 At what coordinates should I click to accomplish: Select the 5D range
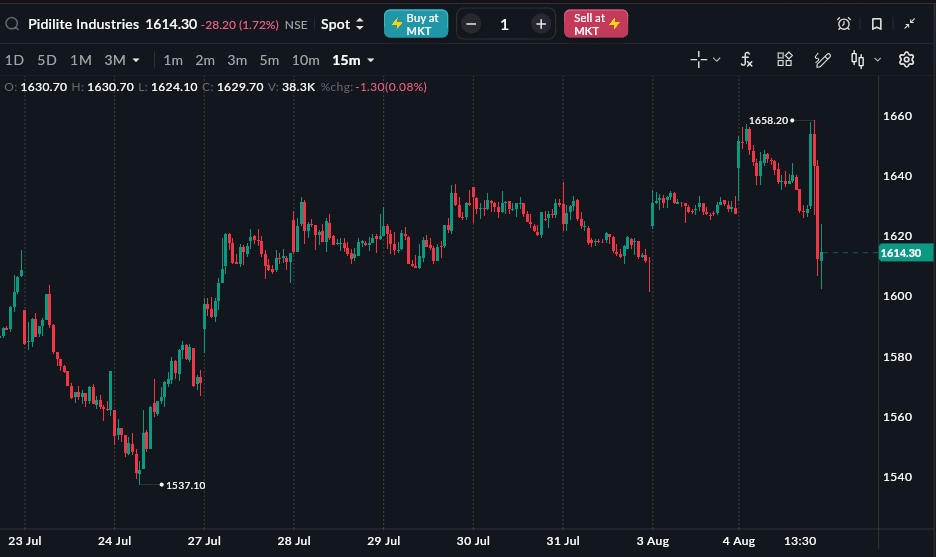(47, 60)
